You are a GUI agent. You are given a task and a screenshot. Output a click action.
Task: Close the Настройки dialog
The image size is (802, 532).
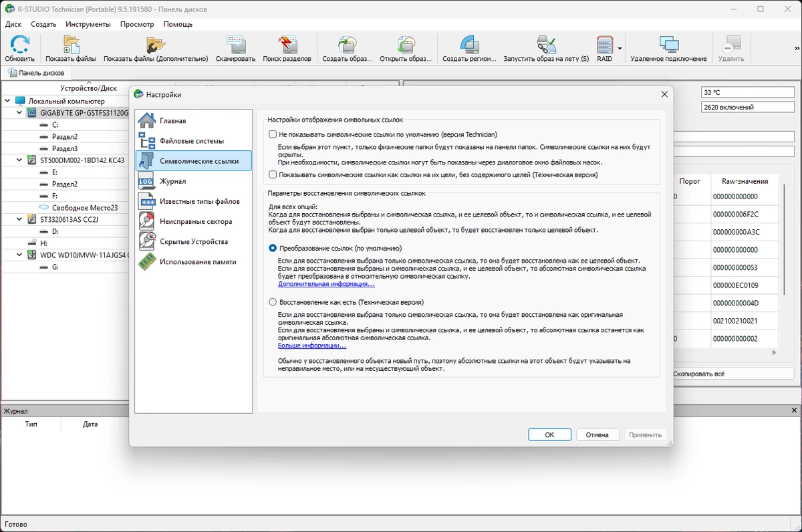coord(664,94)
